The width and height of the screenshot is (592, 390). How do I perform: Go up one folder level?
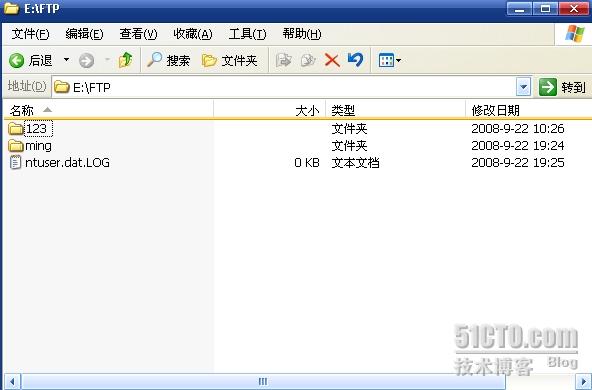(125, 60)
